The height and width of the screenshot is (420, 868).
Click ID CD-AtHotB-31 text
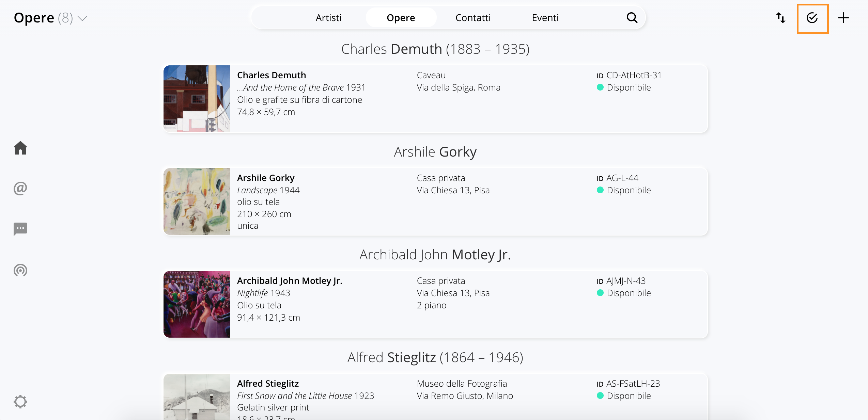(629, 75)
